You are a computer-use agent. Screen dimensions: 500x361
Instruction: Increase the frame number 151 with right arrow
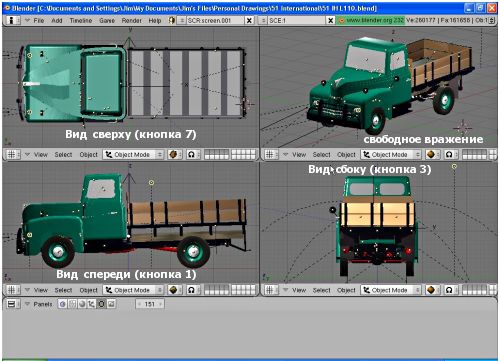pos(161,304)
